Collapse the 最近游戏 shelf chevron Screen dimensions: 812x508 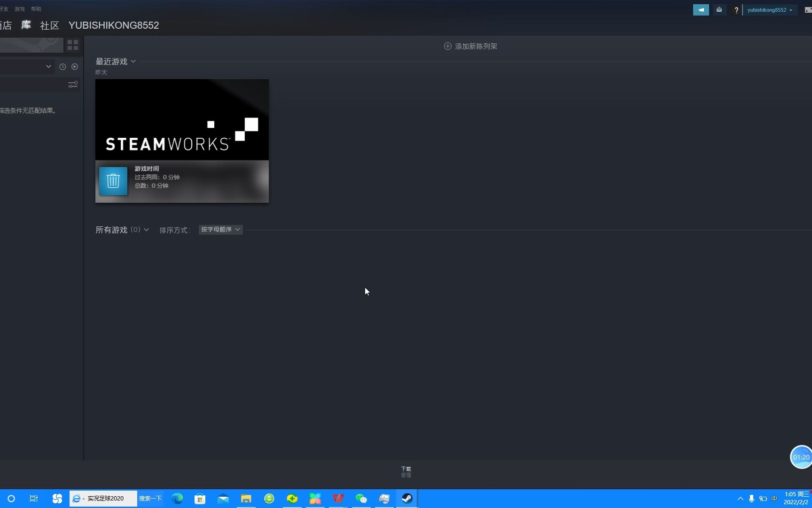133,62
